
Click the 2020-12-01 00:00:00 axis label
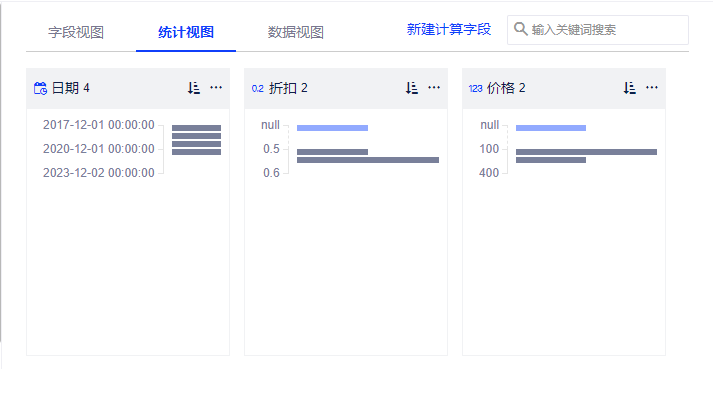coord(99,149)
